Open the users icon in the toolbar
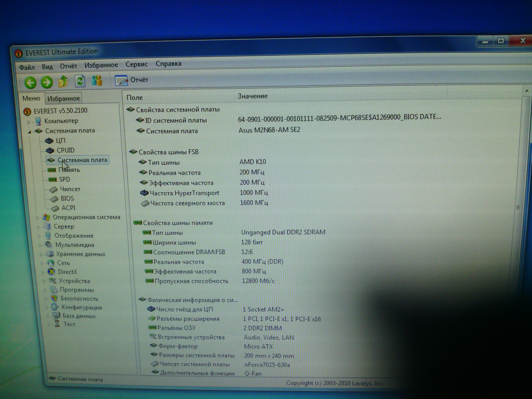 (97, 81)
